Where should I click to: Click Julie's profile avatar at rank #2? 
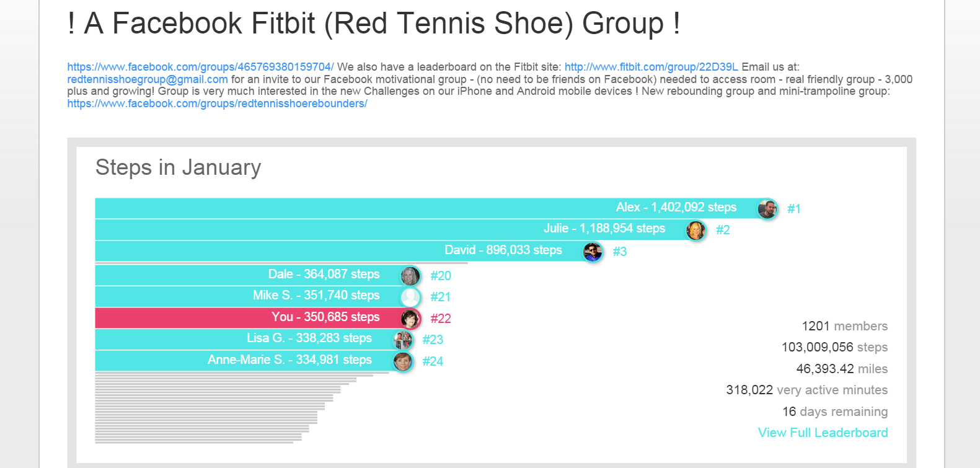696,230
